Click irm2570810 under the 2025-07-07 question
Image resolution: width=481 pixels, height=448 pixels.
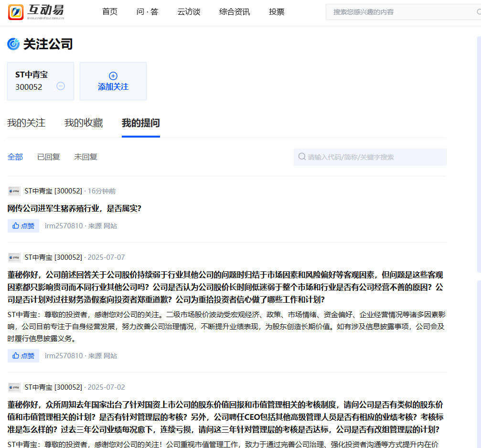click(64, 356)
